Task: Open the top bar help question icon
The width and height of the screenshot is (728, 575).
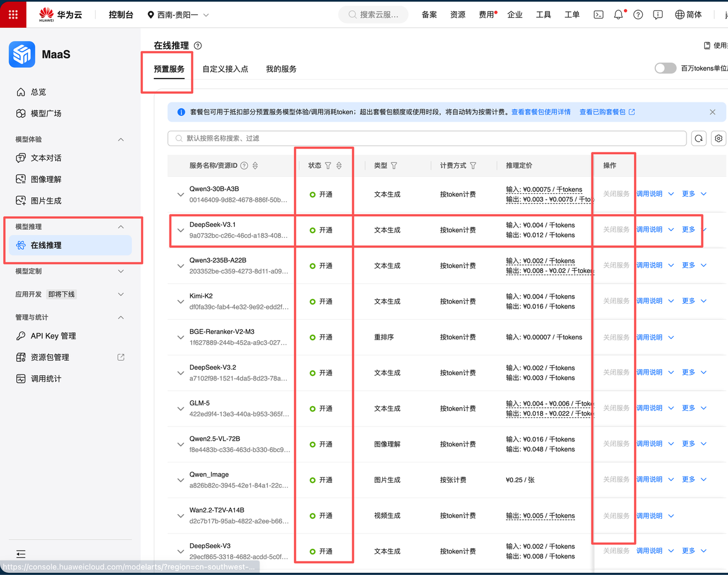Action: coord(638,15)
